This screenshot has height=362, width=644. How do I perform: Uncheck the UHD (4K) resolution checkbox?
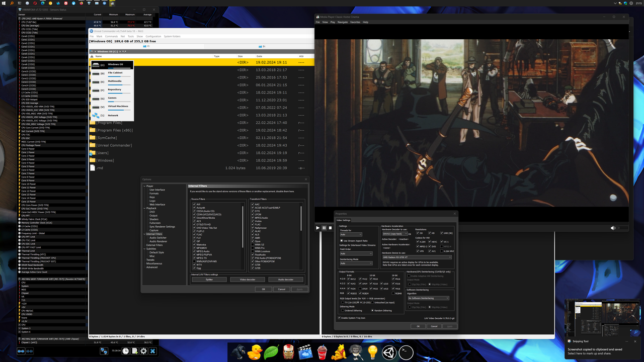tap(442, 233)
